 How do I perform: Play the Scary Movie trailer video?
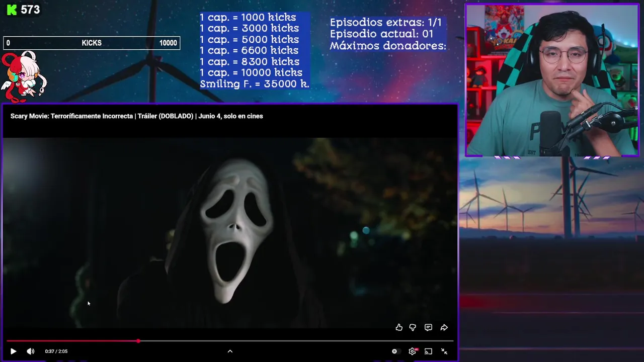pos(14,351)
